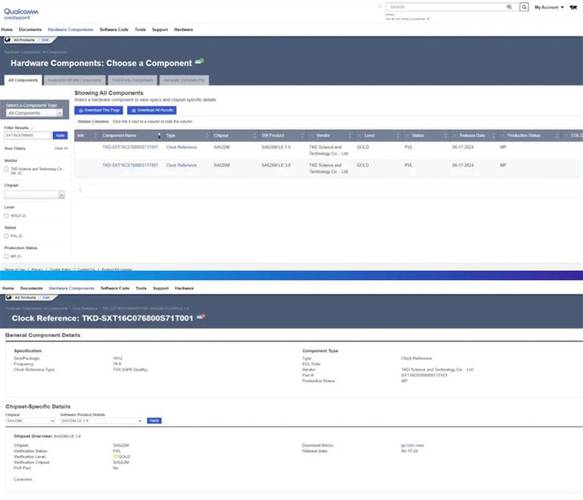Open the cart icon beside My Account
The image size is (583, 500).
(x=573, y=7)
